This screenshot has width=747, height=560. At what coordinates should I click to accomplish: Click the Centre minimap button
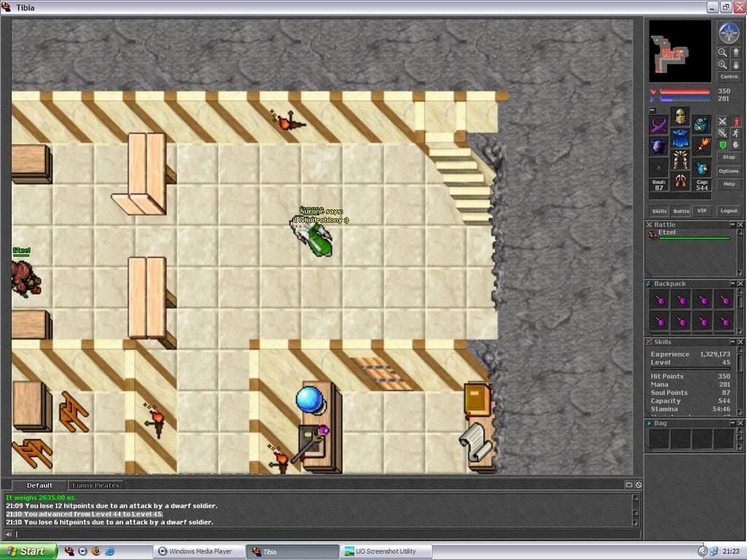[729, 77]
